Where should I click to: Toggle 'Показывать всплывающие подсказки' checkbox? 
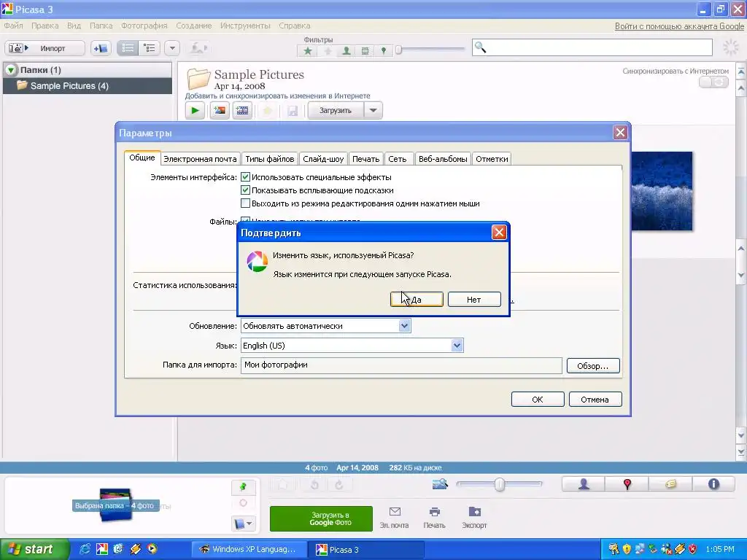coord(245,190)
